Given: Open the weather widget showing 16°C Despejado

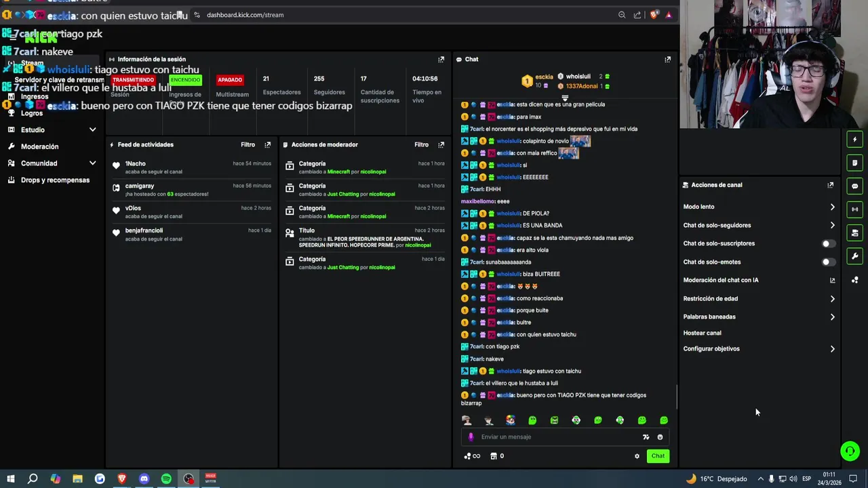Looking at the screenshot, I should tap(716, 479).
